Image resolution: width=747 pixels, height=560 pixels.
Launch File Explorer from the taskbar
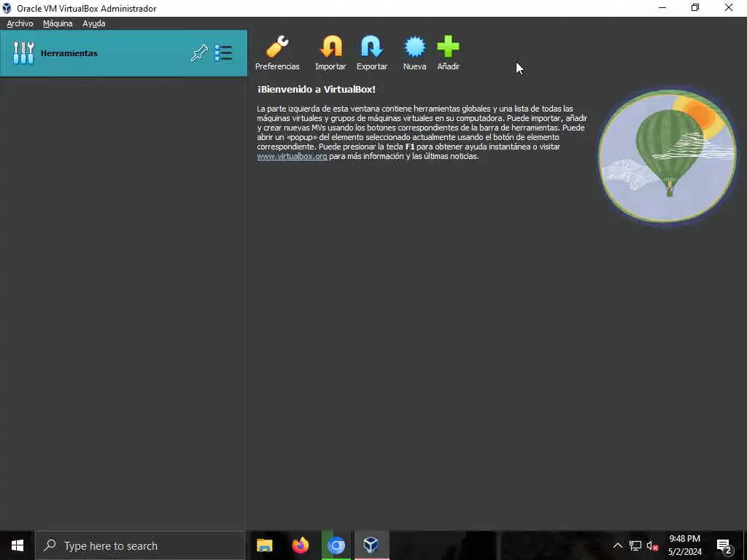tap(264, 545)
